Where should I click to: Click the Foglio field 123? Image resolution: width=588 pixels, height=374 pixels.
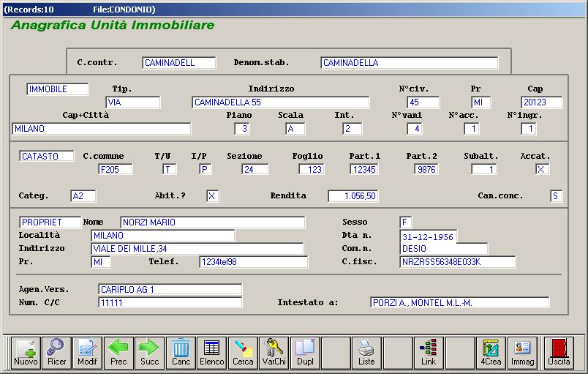coord(312,169)
